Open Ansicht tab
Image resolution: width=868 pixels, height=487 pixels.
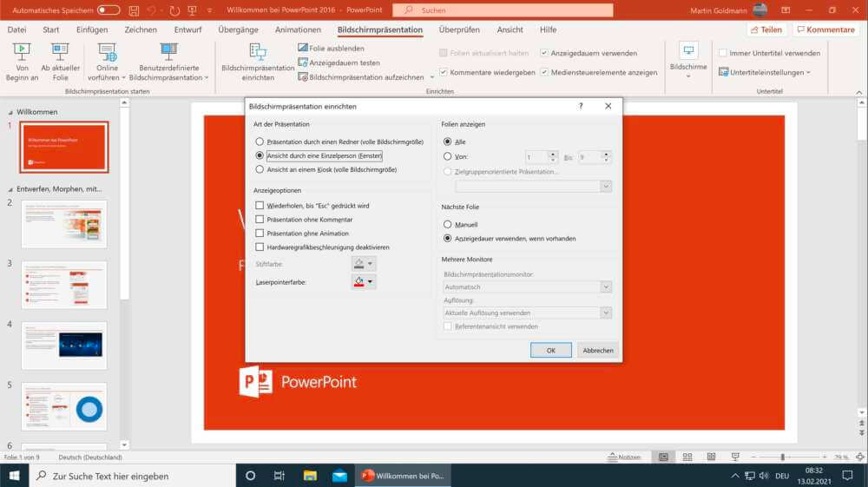pyautogui.click(x=510, y=30)
